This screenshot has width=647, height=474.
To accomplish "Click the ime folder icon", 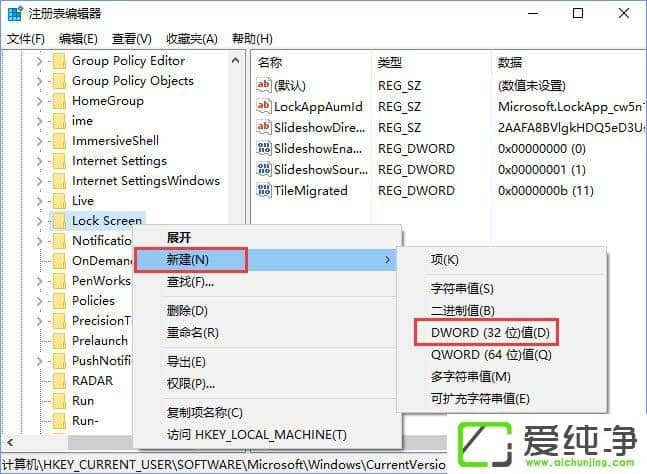I will coord(59,121).
